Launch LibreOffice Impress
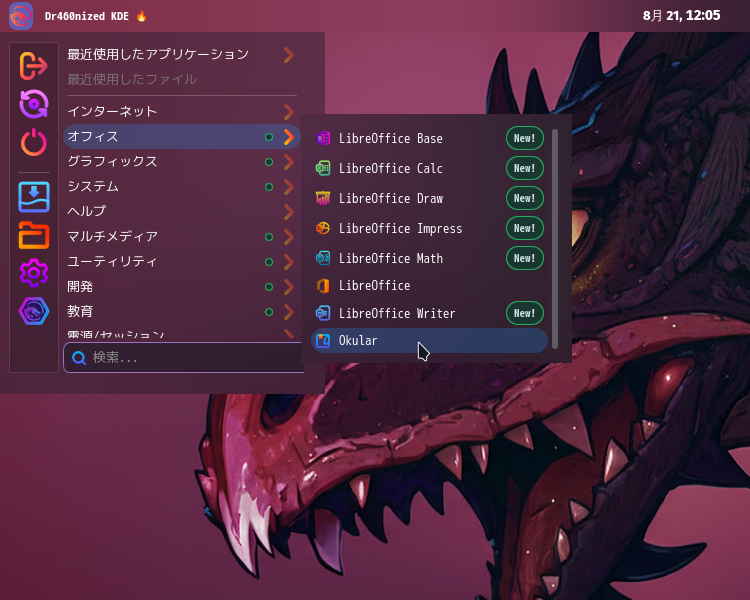 (x=429, y=228)
